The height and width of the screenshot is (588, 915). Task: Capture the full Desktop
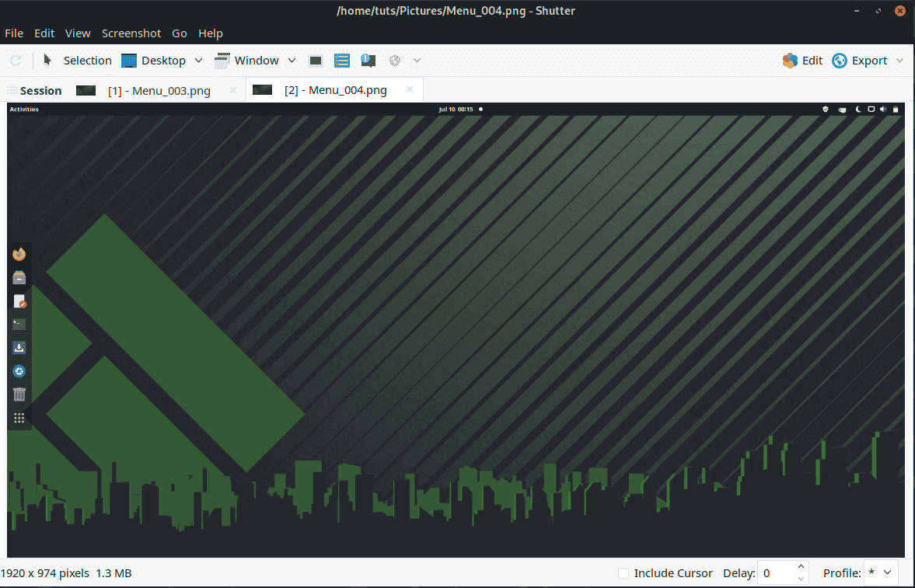153,61
